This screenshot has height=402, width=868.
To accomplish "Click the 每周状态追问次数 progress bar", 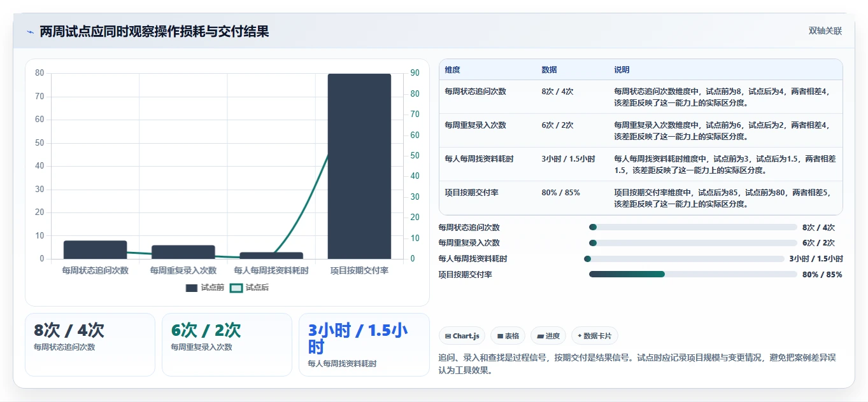I will coord(693,227).
